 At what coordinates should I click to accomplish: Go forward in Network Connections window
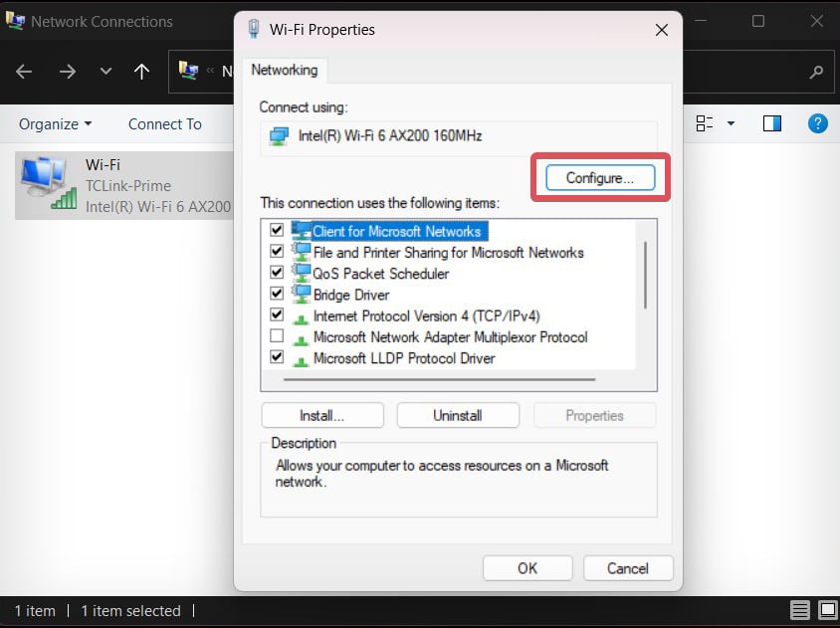[x=68, y=72]
